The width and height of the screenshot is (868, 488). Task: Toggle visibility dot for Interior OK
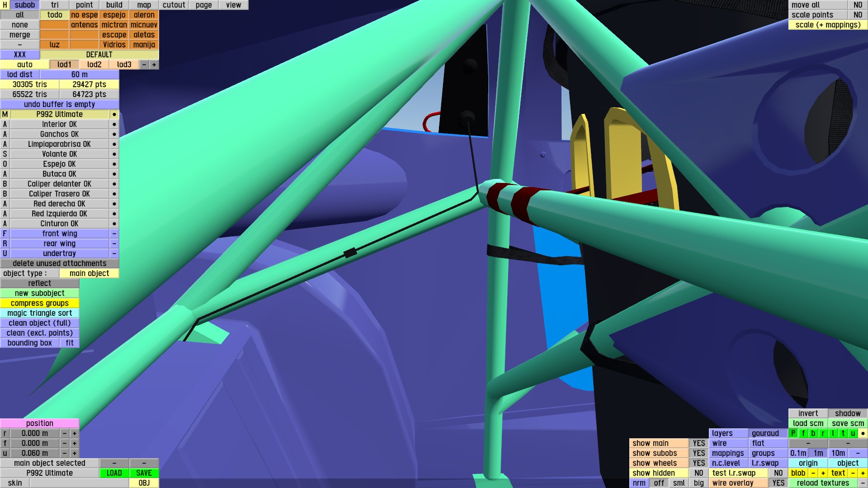[114, 124]
